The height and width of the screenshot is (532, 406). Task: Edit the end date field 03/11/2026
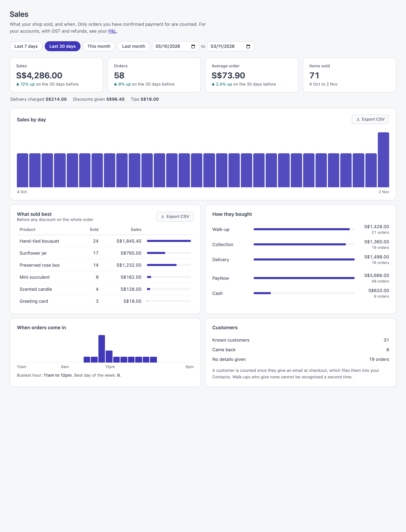[x=231, y=46]
